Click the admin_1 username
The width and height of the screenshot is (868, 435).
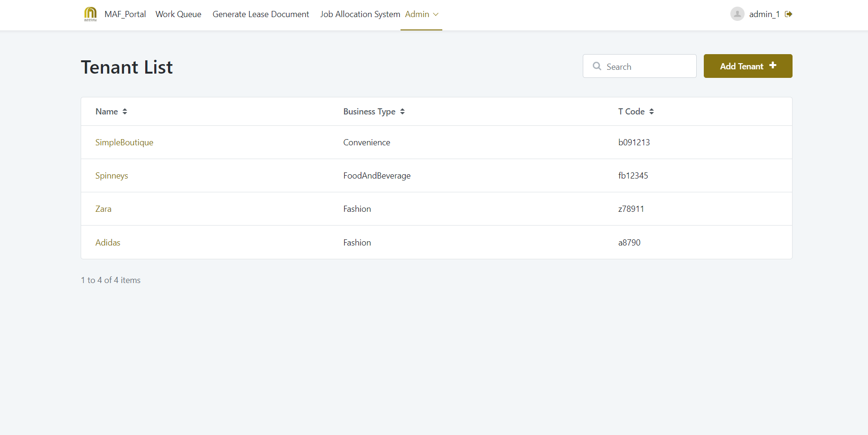pyautogui.click(x=765, y=14)
